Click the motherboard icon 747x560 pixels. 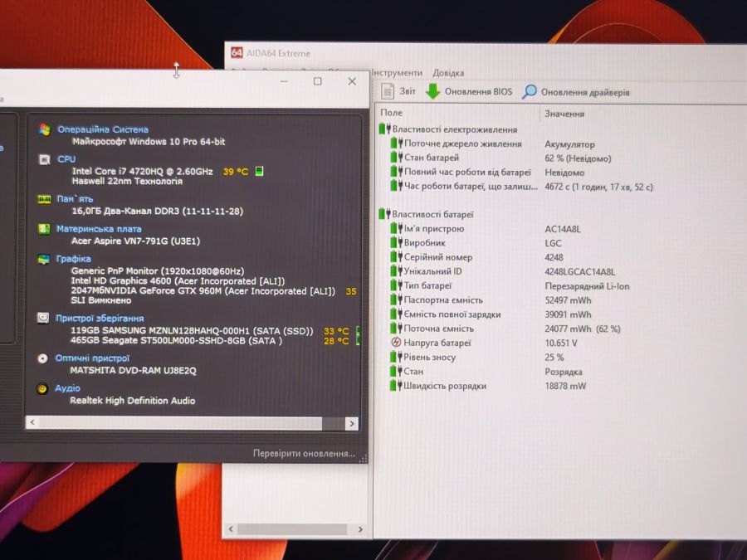click(x=44, y=229)
